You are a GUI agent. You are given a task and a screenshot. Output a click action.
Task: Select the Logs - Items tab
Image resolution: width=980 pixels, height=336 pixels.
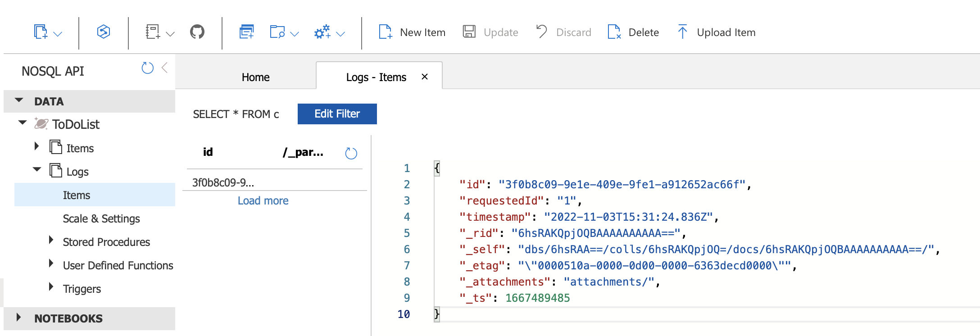(376, 77)
